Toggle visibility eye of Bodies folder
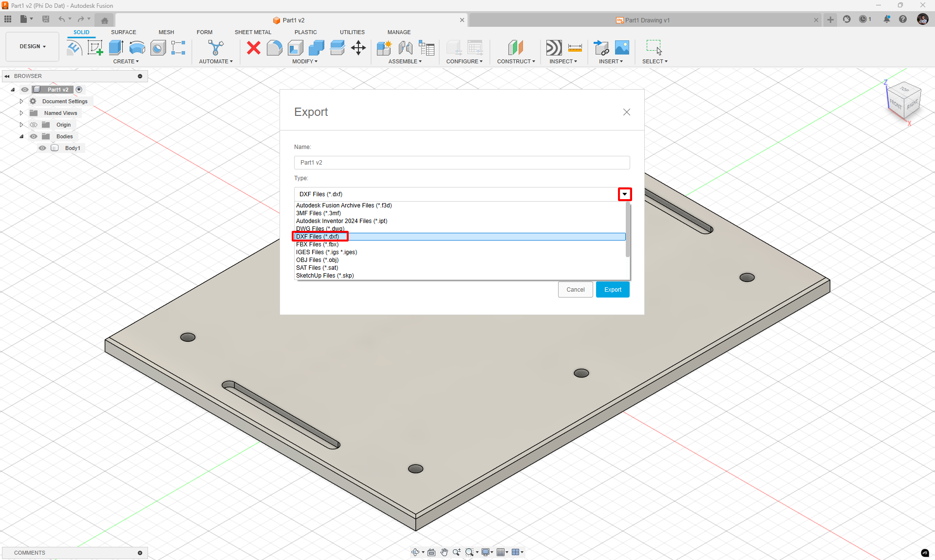Viewport: 935px width, 560px height. tap(34, 136)
